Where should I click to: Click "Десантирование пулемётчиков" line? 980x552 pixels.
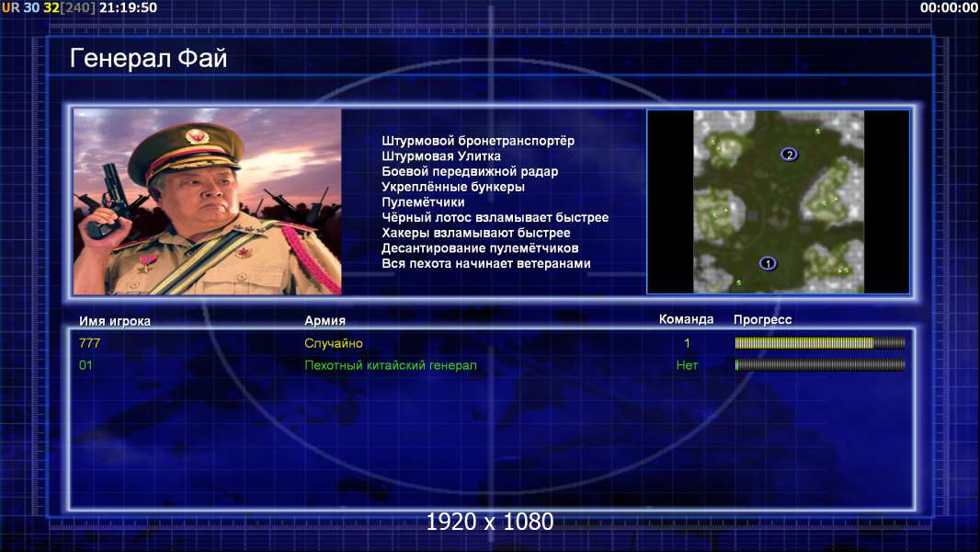click(x=480, y=248)
